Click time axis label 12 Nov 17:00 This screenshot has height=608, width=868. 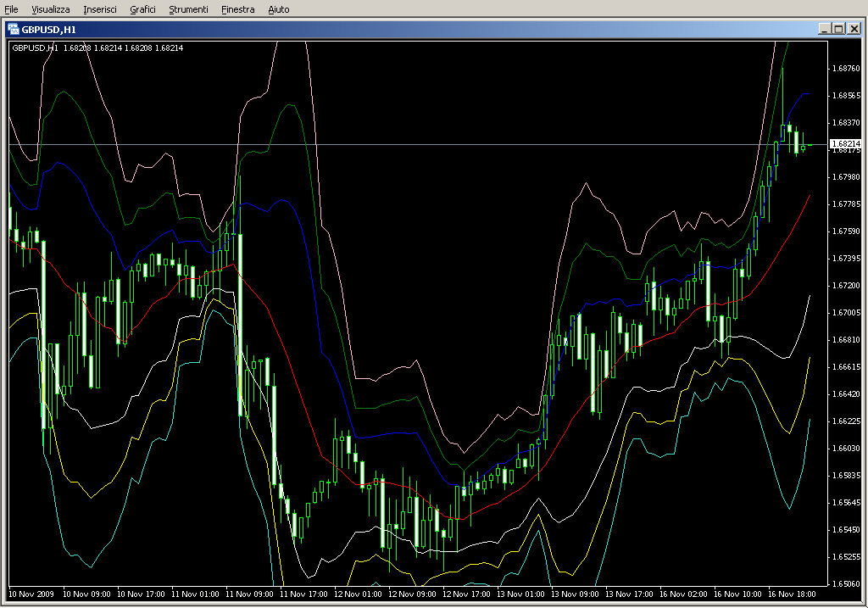467,594
